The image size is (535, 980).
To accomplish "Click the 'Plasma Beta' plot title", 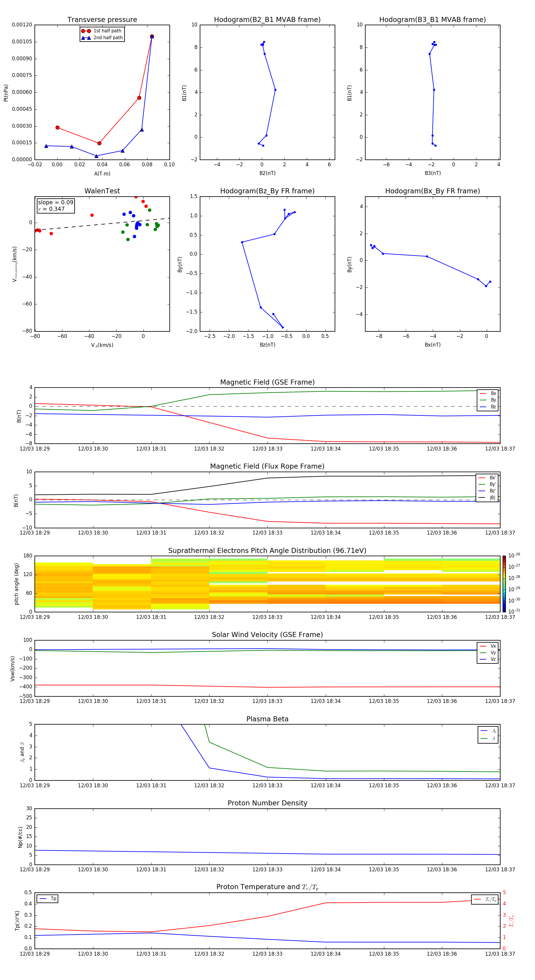I will 267,719.
